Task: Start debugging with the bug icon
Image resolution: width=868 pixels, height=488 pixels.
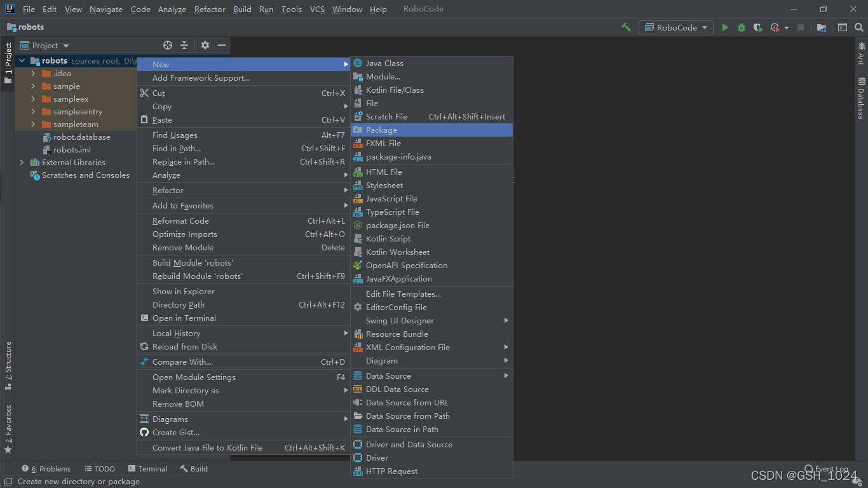Action: pyautogui.click(x=742, y=27)
